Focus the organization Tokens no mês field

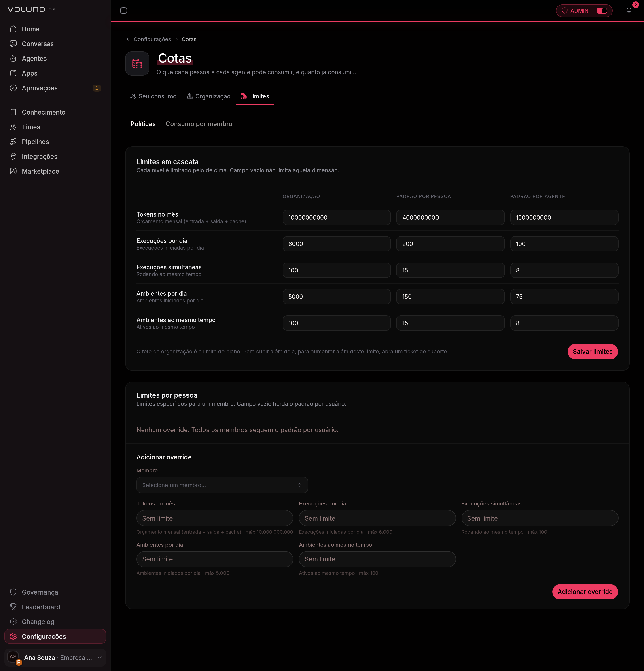336,217
